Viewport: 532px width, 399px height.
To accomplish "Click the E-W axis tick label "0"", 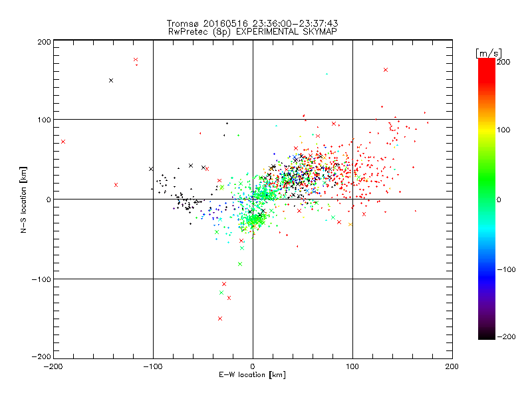I will click(x=253, y=366).
